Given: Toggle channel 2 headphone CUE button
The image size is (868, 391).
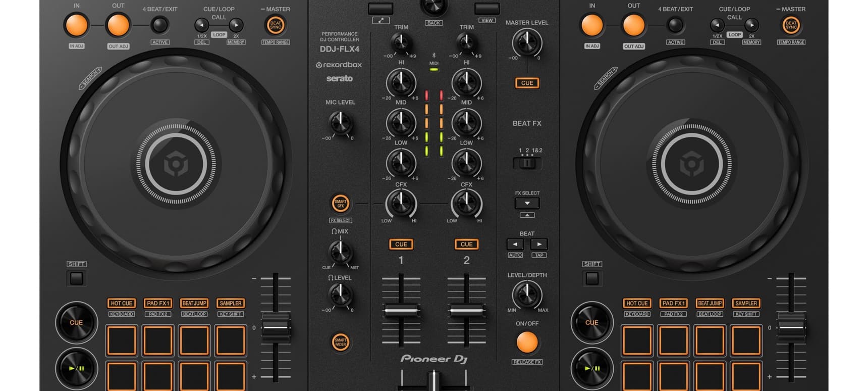Looking at the screenshot, I should pos(466,244).
